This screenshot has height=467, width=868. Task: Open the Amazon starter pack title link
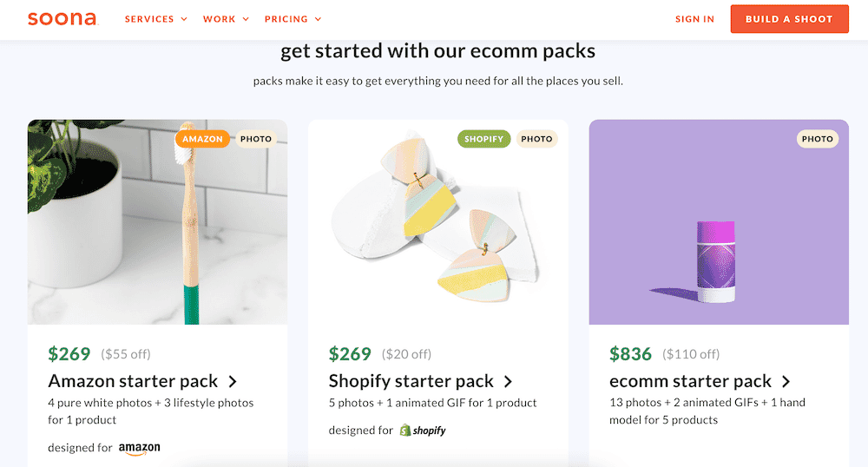tap(134, 381)
